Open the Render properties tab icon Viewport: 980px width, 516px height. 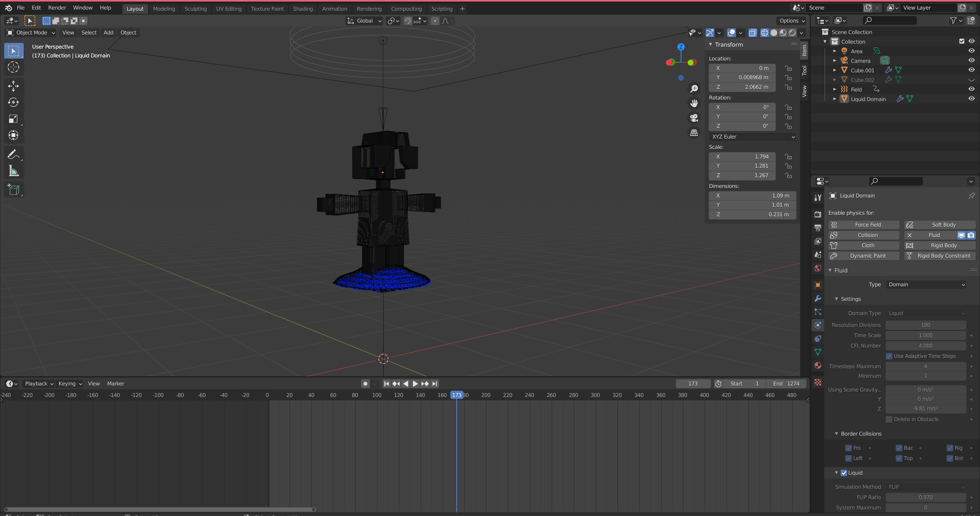tap(818, 214)
